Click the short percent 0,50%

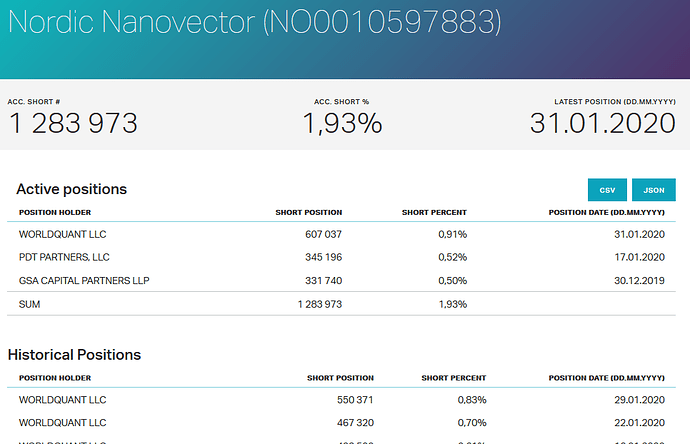tap(452, 281)
